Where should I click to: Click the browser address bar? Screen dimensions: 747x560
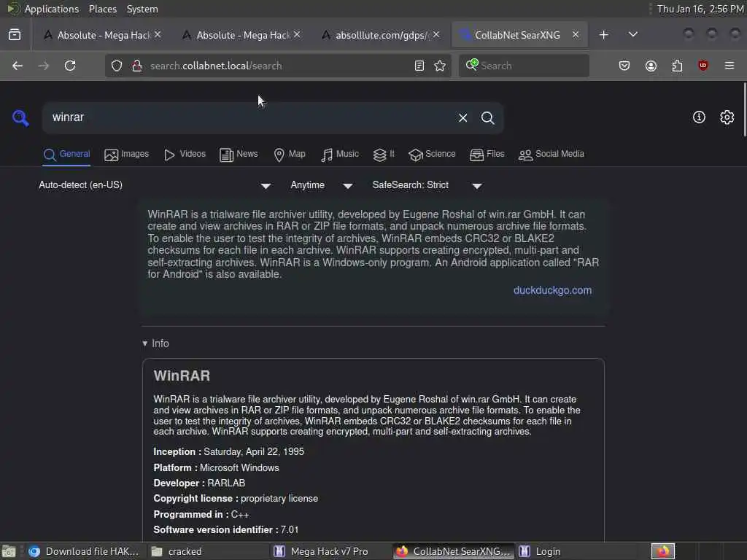[278, 66]
